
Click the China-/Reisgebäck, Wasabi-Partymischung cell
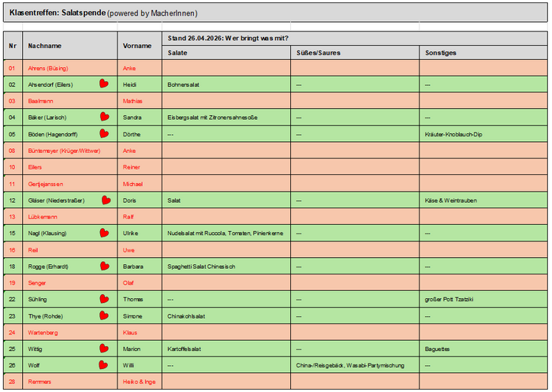click(x=355, y=365)
